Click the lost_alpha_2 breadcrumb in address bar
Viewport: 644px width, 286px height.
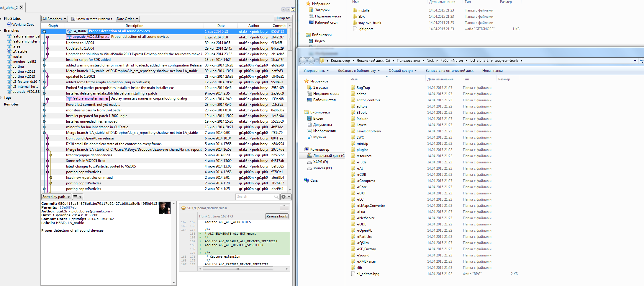tap(479, 61)
